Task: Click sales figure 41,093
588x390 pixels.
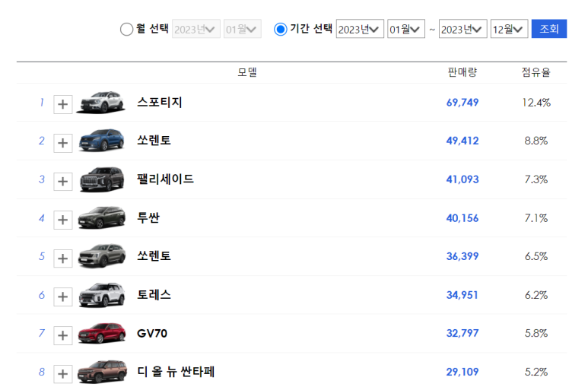Action: [462, 179]
